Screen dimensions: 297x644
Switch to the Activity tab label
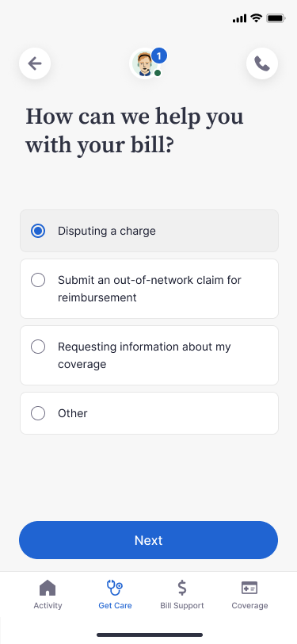tap(48, 605)
